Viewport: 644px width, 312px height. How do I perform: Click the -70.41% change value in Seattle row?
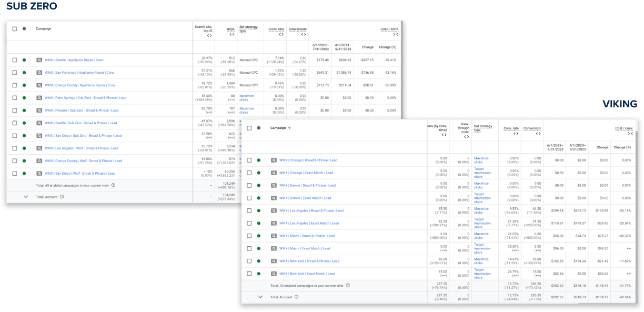(390, 60)
